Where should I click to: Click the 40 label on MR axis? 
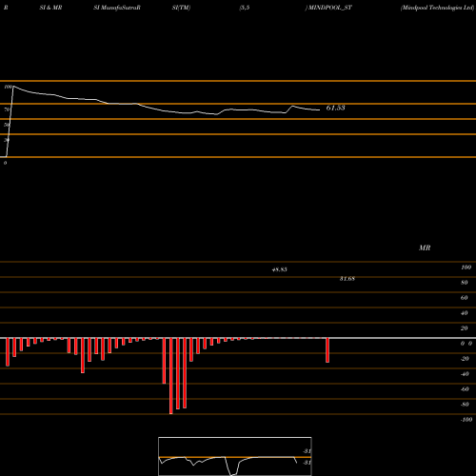coord(465,313)
